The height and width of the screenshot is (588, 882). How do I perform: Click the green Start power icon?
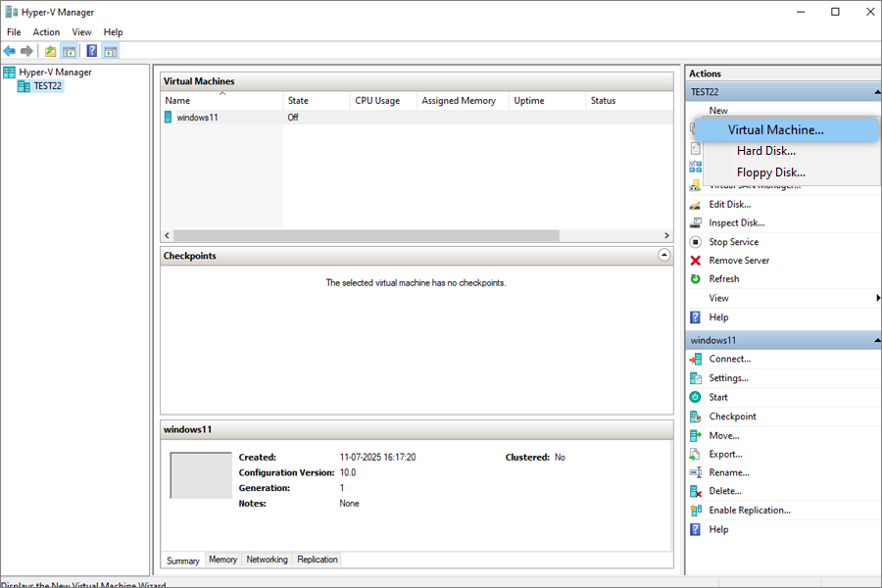click(696, 397)
